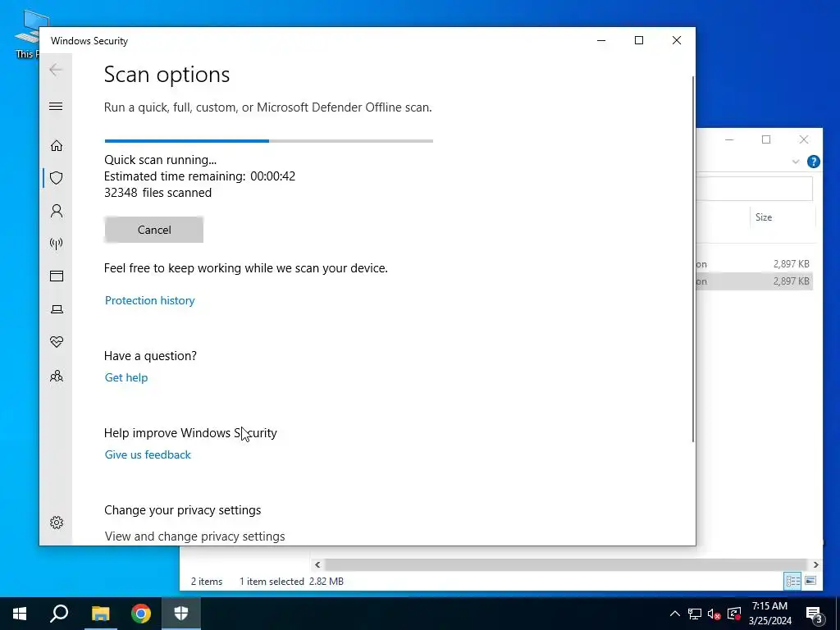Screen dimensions: 840x630
Task: Maximize the Windows Security window
Action: 638,40
